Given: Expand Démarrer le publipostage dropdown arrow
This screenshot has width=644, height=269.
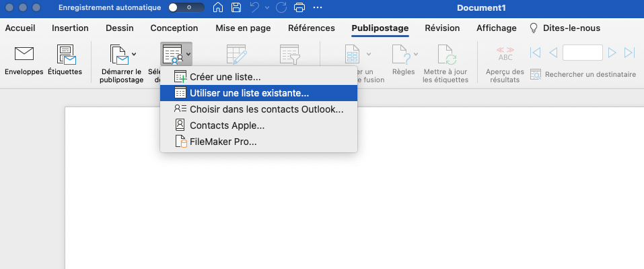Looking at the screenshot, I should click(134, 54).
